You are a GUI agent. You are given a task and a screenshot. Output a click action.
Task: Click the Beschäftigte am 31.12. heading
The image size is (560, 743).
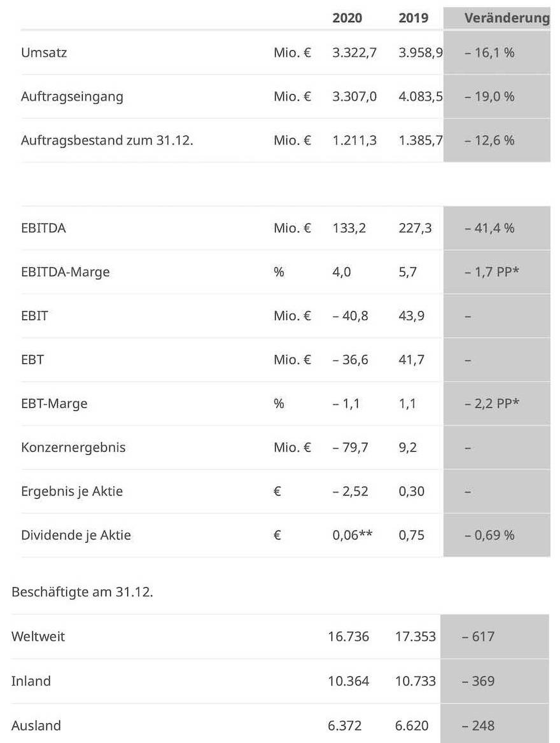[x=82, y=592]
